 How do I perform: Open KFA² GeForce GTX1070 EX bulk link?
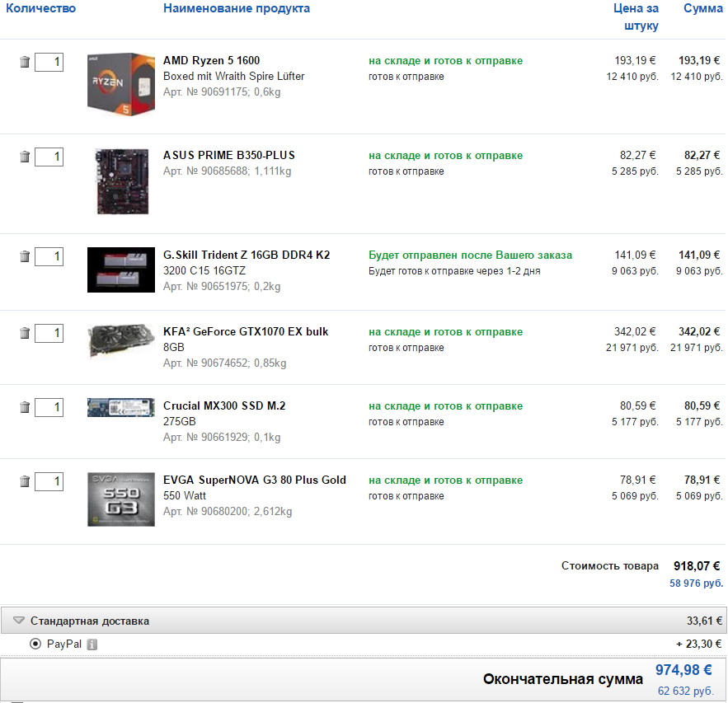pos(246,331)
